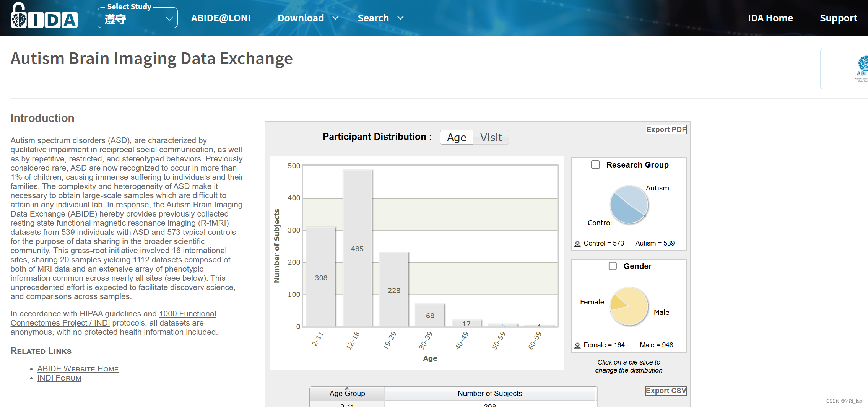The width and height of the screenshot is (868, 407).
Task: Click the Male pie slice
Action: pyautogui.click(x=633, y=310)
